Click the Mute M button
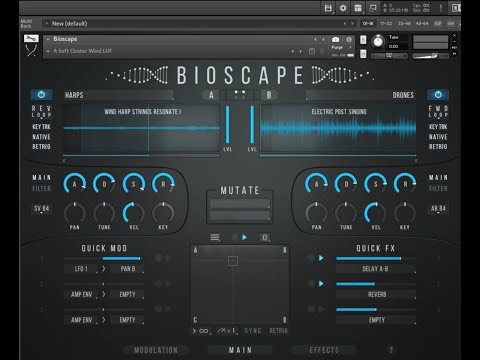This screenshot has width=480, height=360. click(363, 54)
